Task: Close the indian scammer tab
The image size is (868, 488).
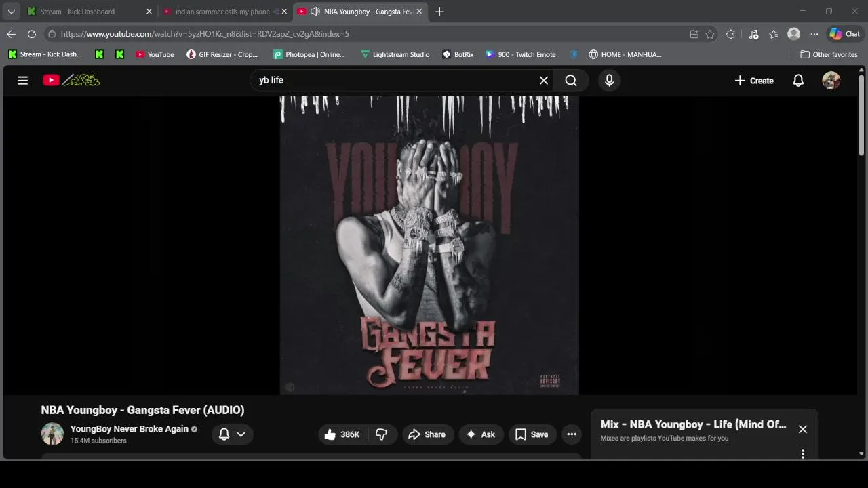Action: (284, 12)
